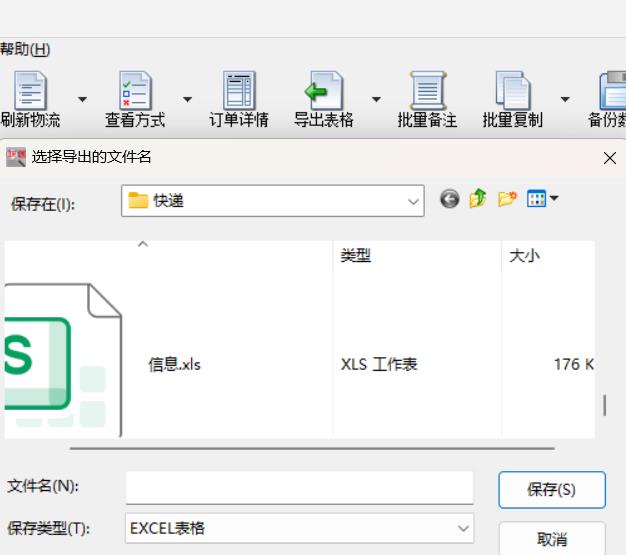Open the 保存类型 EXCEL表格 dropdown

(x=299, y=528)
